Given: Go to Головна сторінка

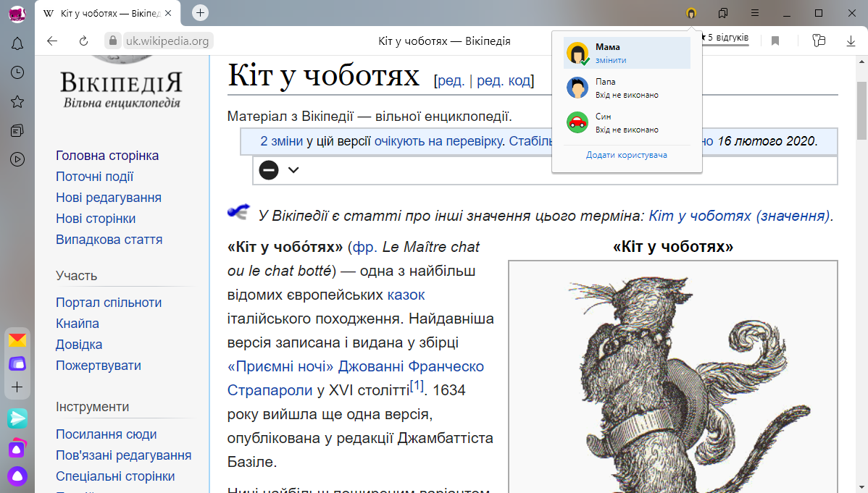Looking at the screenshot, I should pyautogui.click(x=107, y=156).
